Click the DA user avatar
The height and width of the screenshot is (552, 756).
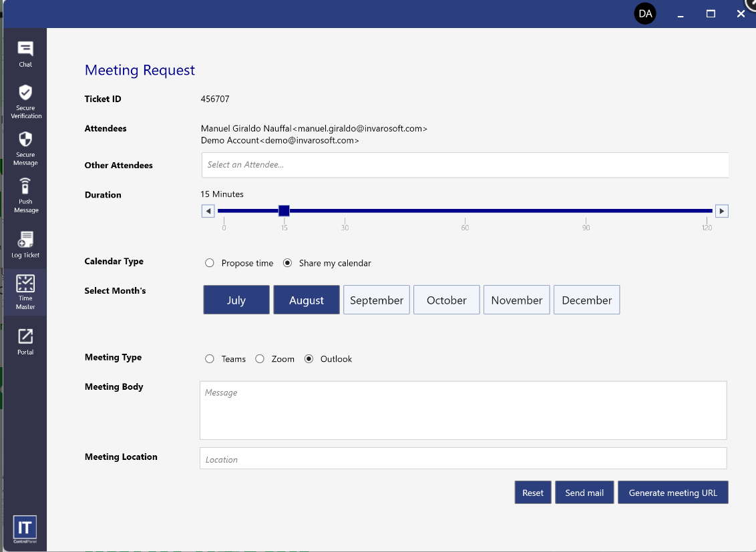[x=645, y=13]
